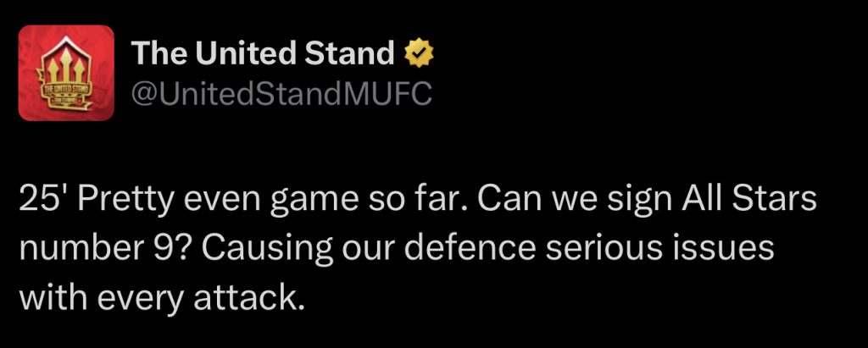Viewport: 868px width, 348px height.
Task: Open The United Stand profile avatar
Action: pyautogui.click(x=66, y=73)
